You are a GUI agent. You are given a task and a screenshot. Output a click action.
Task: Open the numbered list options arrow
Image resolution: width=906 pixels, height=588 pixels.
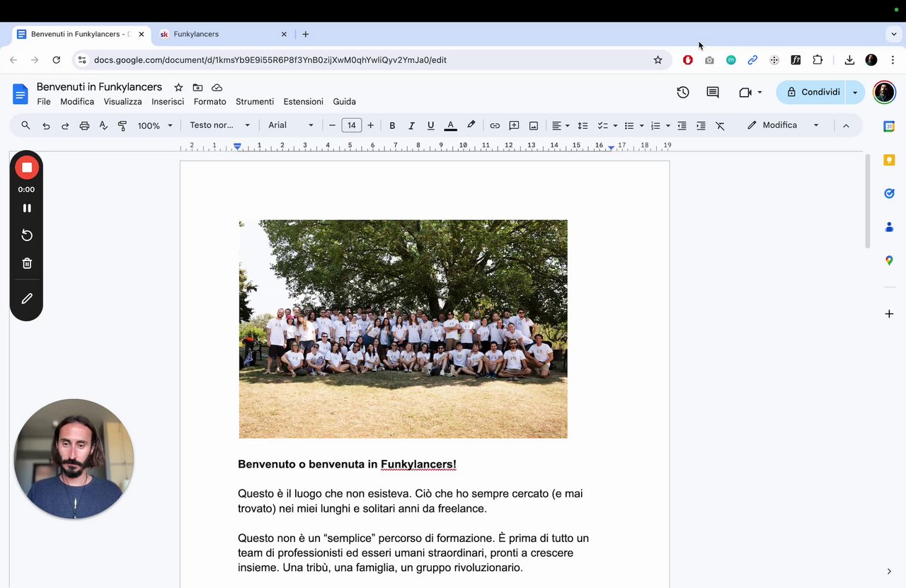668,125
